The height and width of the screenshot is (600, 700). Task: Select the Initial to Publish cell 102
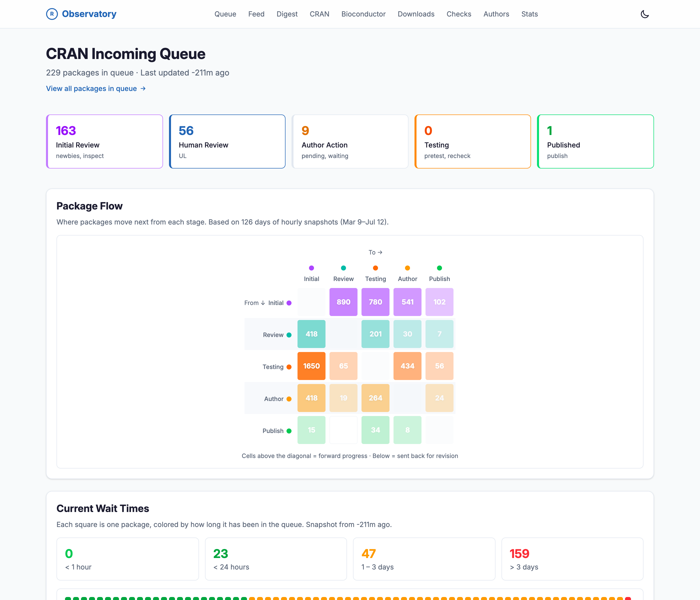439,302
